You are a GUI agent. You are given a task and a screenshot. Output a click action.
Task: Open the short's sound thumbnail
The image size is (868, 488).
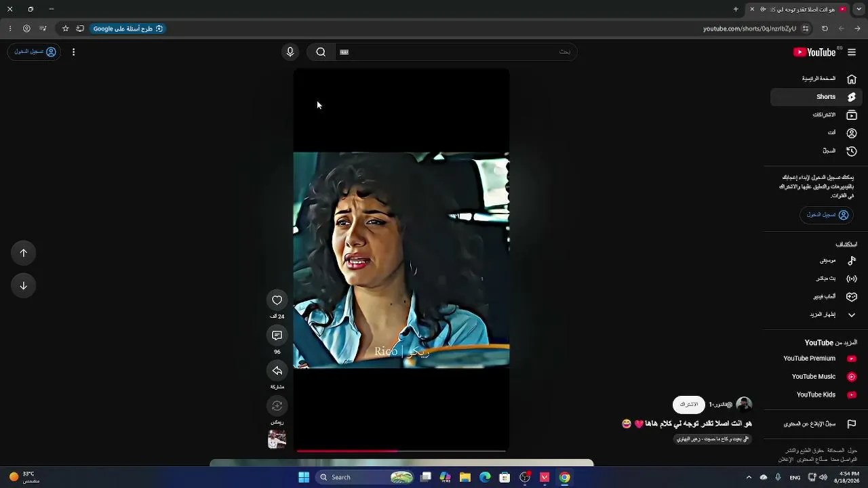pyautogui.click(x=277, y=440)
